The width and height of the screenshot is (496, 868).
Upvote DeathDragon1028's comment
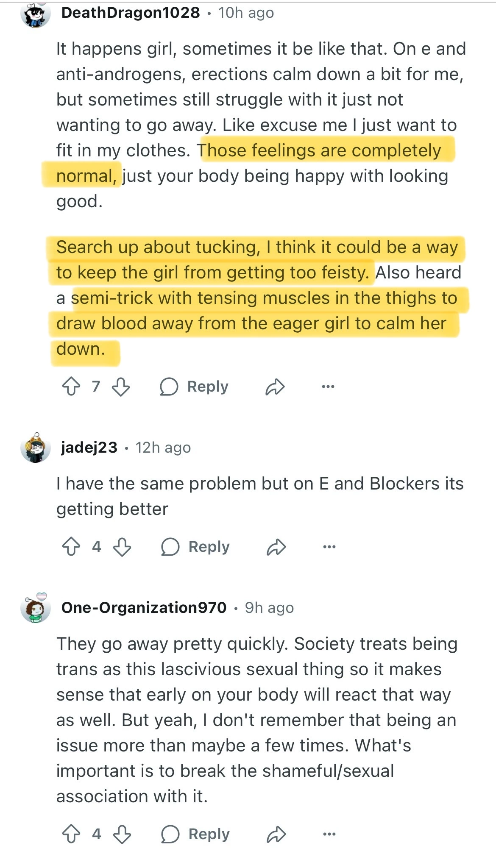pyautogui.click(x=71, y=387)
